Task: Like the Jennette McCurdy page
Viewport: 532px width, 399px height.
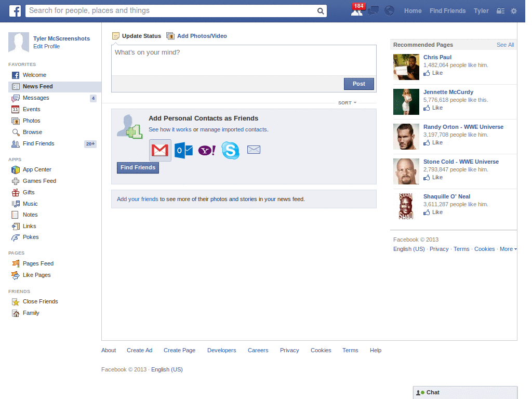Action: (433, 108)
